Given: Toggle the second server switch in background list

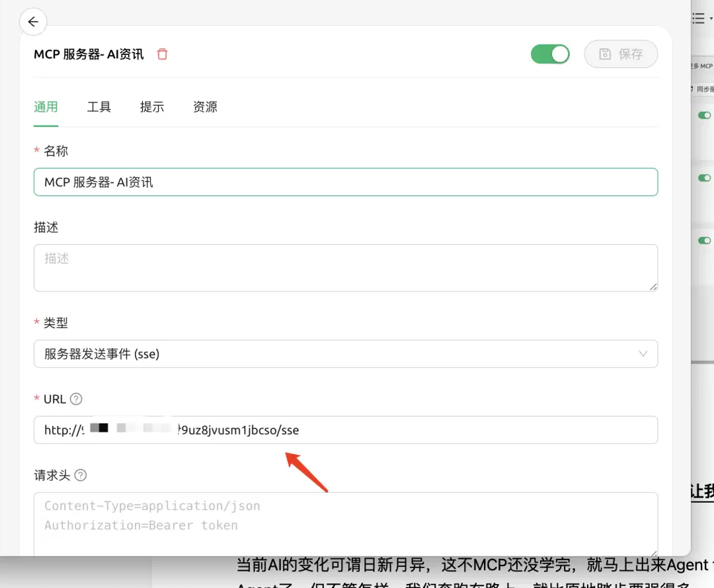Looking at the screenshot, I should point(705,178).
